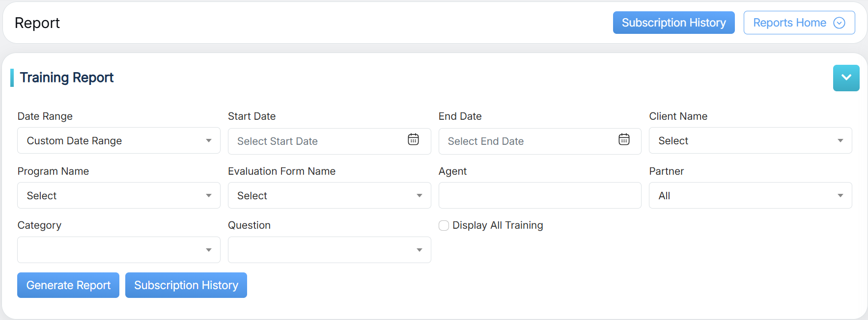Click the Display All Training label text
Screen dimensions: 868x320
tap(498, 225)
